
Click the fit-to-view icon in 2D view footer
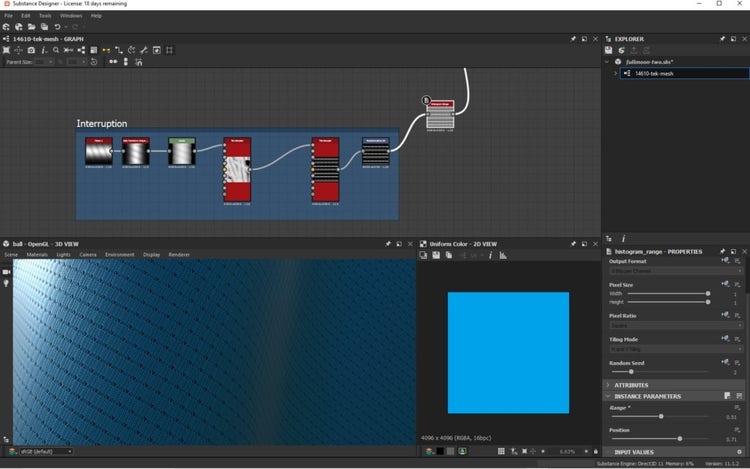[x=524, y=451]
